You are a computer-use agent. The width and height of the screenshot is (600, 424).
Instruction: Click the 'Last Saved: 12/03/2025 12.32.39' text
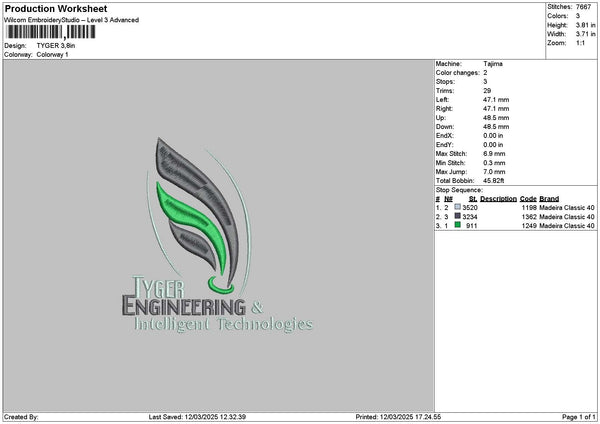pyautogui.click(x=197, y=417)
